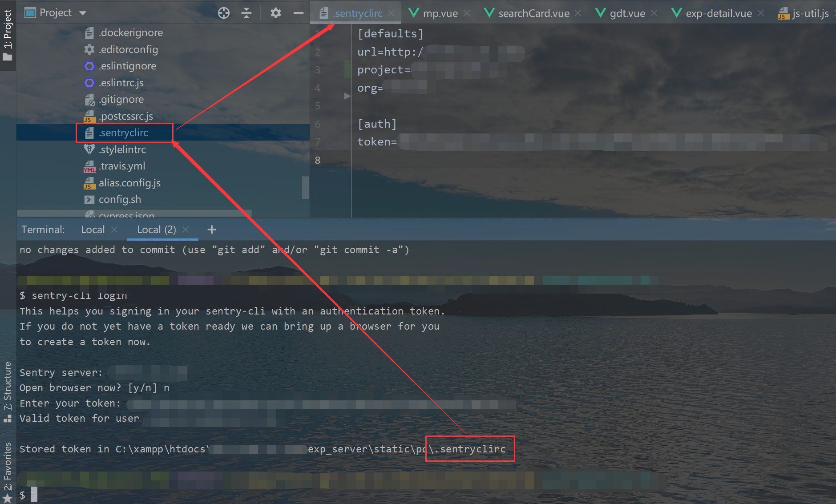Click the org= line in editor
Screen dimensions: 836x504
[x=370, y=88]
